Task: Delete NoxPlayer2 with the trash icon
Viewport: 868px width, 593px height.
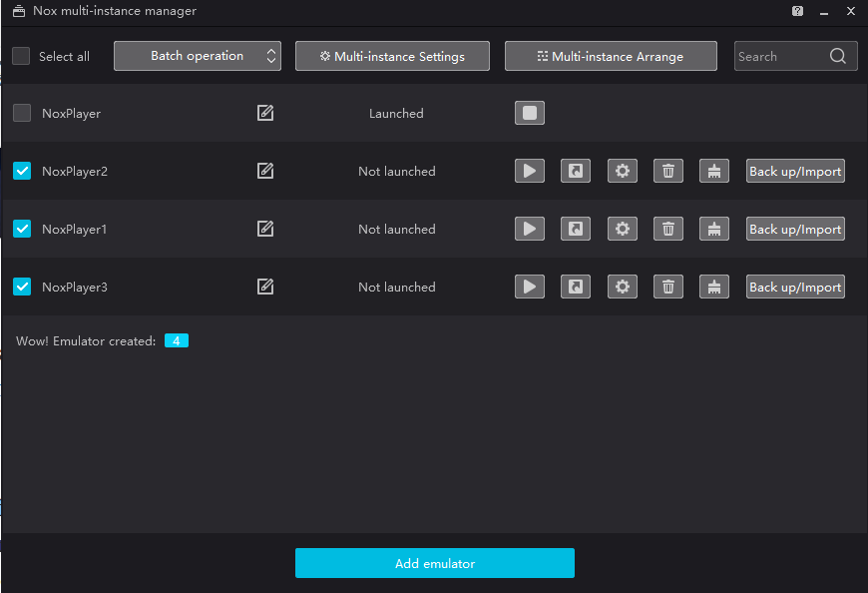Action: [x=668, y=171]
